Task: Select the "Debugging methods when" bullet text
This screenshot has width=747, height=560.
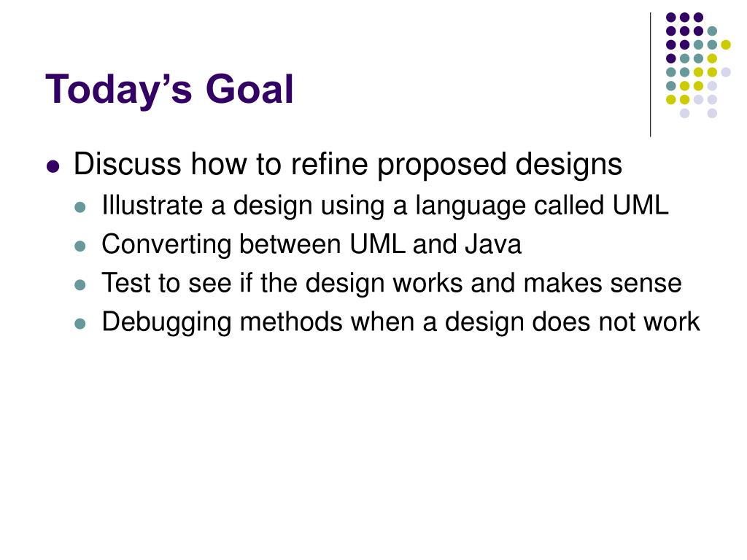Action: 400,322
